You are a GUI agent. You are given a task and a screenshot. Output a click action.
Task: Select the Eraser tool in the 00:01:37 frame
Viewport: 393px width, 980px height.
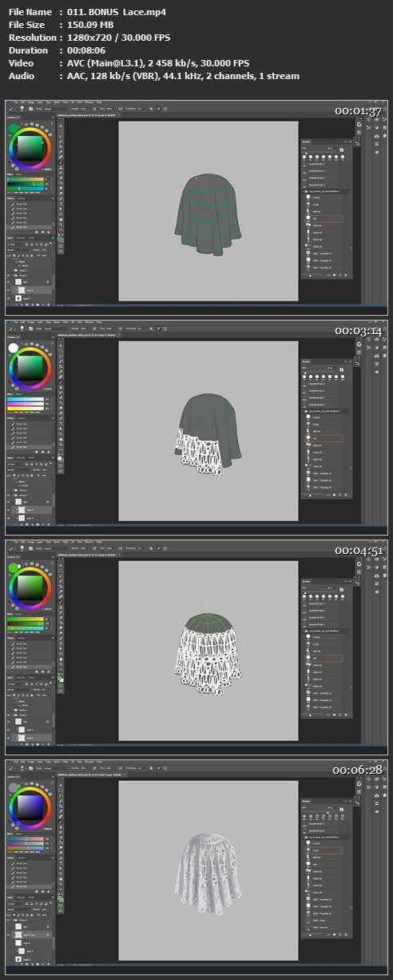tap(61, 178)
